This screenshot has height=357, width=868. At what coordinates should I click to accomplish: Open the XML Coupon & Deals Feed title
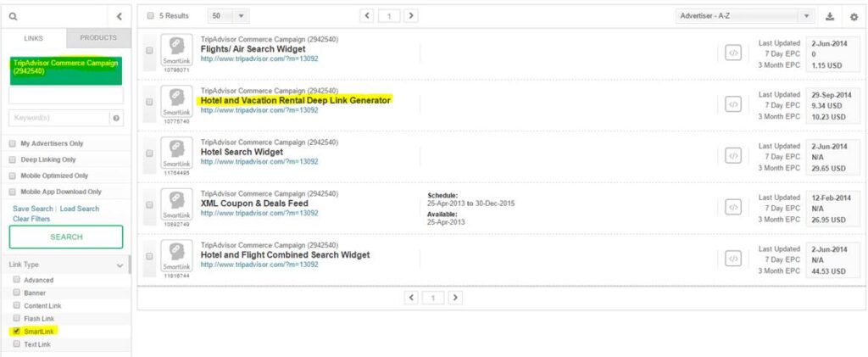254,204
